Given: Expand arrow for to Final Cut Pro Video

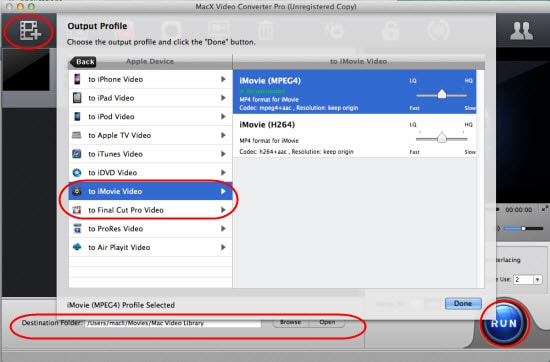Looking at the screenshot, I should coord(223,210).
